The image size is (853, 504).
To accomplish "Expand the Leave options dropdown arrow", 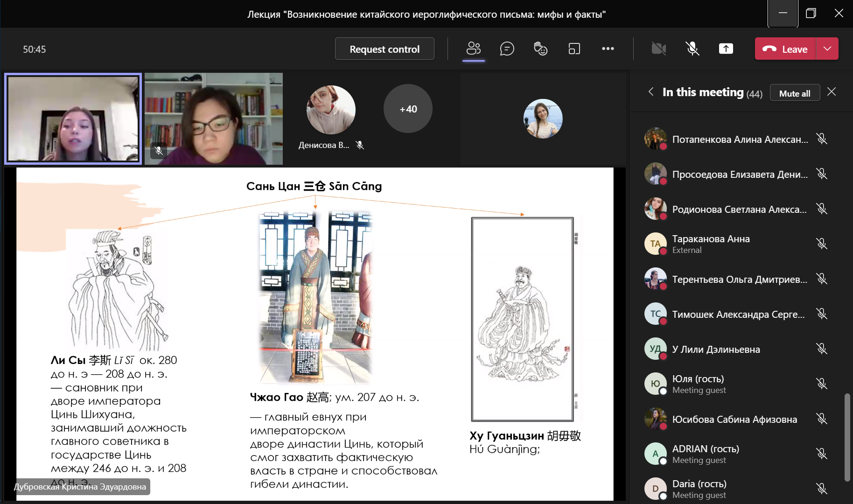I will click(827, 49).
